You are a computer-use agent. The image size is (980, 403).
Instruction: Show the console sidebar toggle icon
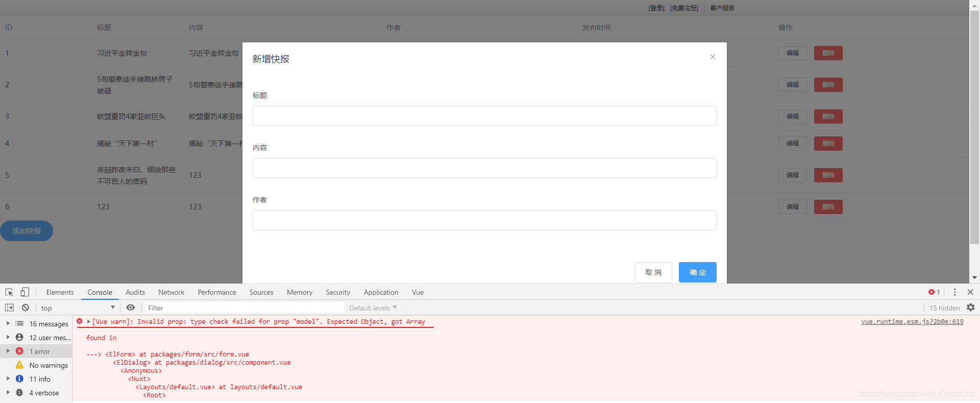(x=9, y=307)
